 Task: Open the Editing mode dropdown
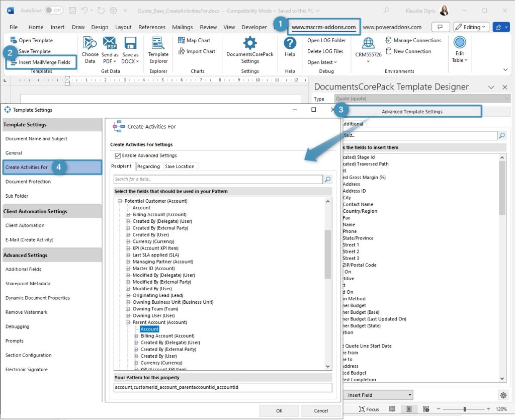[471, 27]
